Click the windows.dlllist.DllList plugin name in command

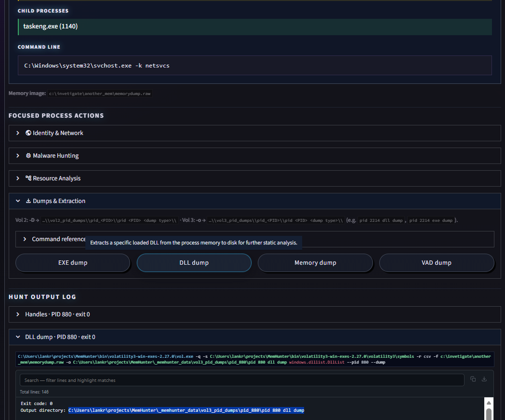317,362
